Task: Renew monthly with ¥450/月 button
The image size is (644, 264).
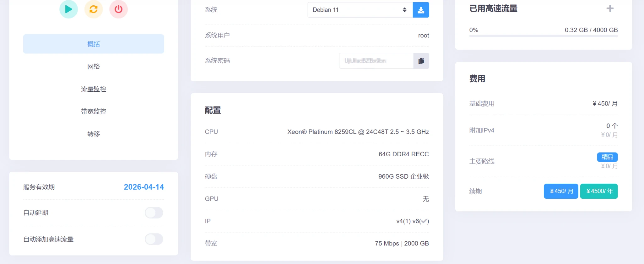Action: click(561, 191)
